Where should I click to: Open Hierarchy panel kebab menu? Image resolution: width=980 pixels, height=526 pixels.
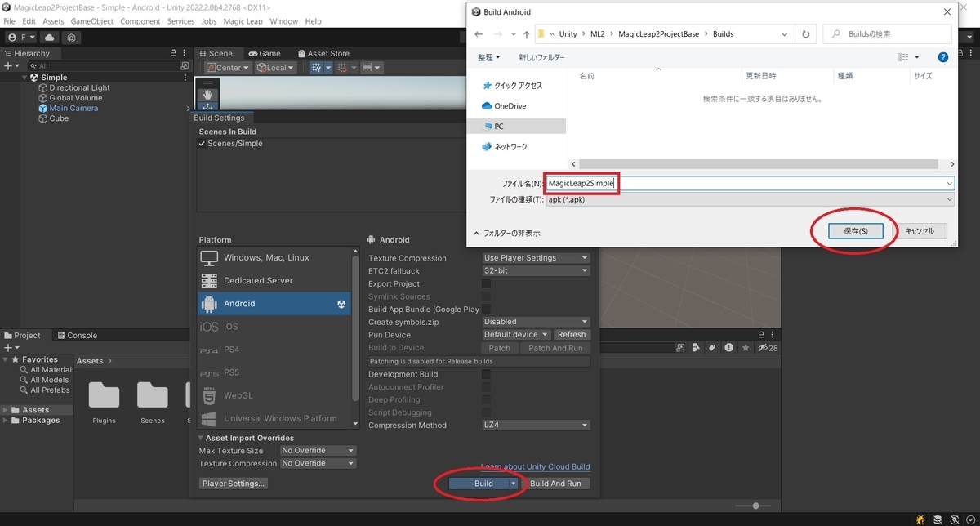[x=185, y=53]
